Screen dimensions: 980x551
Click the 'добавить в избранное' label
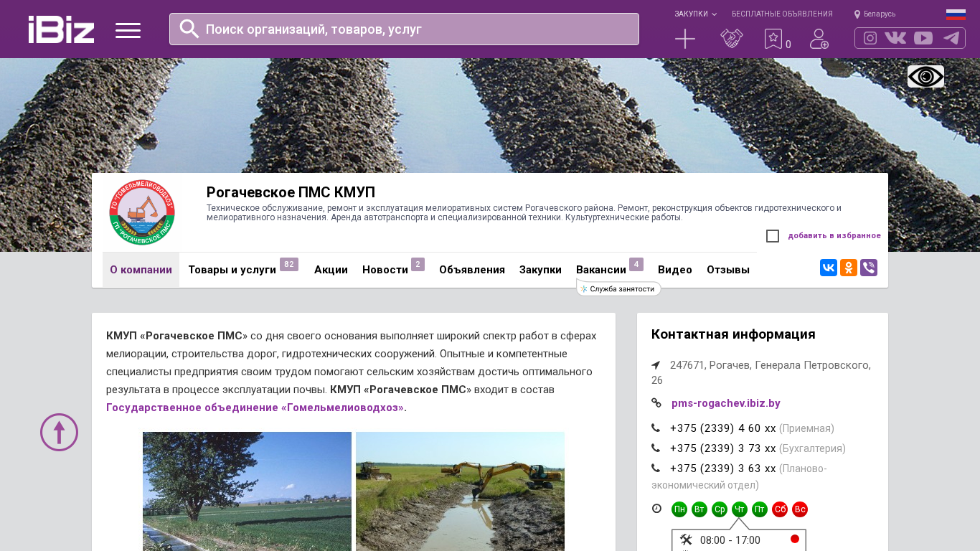(834, 236)
